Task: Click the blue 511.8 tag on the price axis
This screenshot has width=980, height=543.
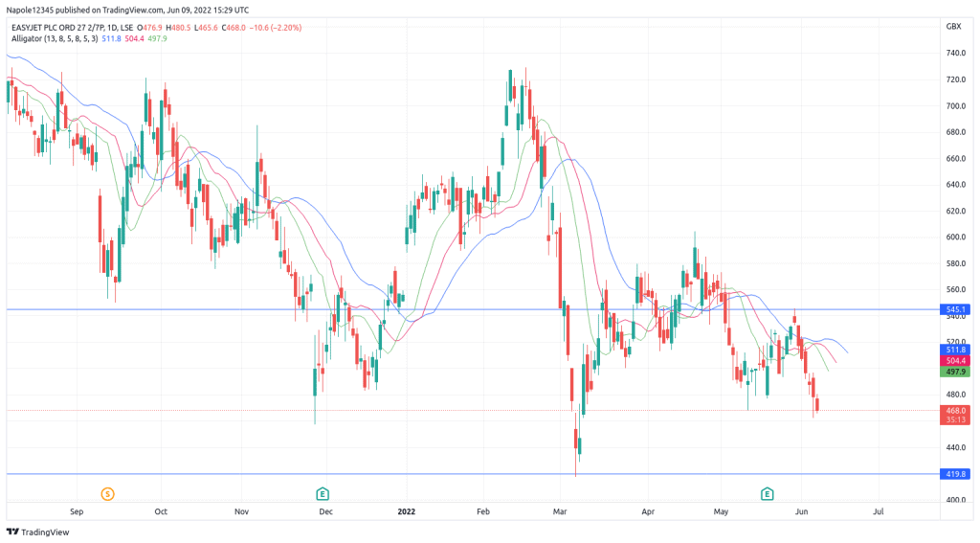Action: [955, 350]
